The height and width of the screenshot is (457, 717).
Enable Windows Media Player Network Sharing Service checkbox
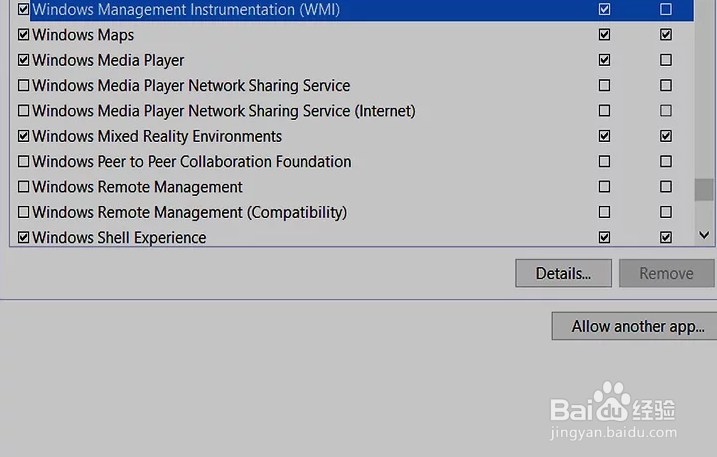tap(23, 86)
